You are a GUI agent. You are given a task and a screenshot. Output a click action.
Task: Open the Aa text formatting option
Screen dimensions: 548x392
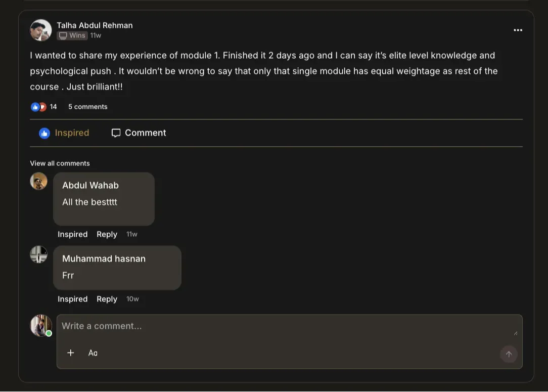coord(93,353)
